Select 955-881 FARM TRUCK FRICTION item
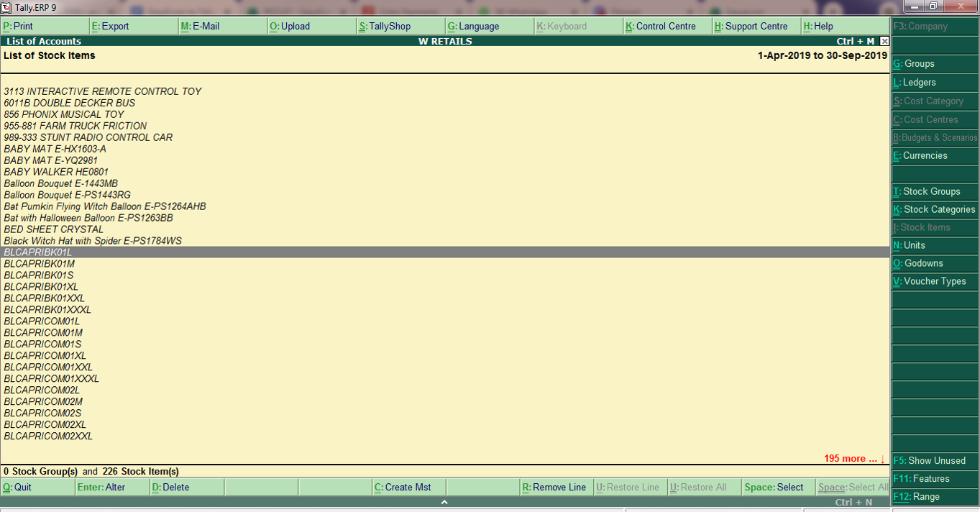Viewport: 980px width, 512px height. click(x=75, y=126)
